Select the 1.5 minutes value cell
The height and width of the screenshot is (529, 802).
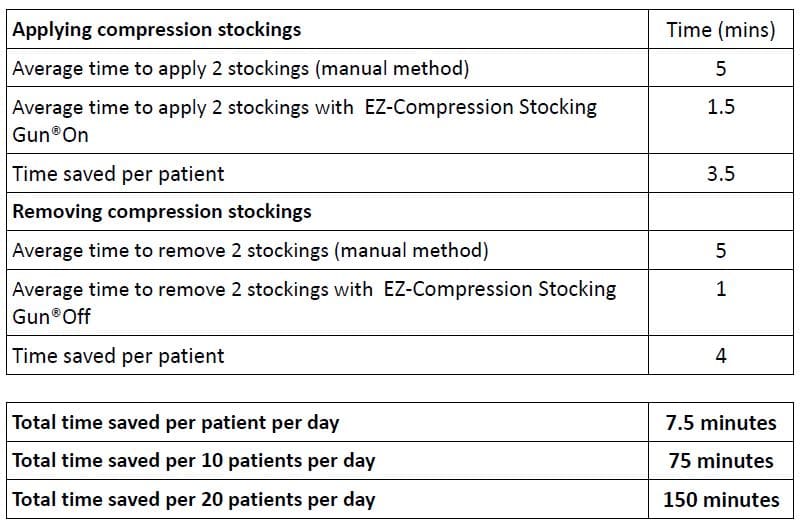(720, 107)
